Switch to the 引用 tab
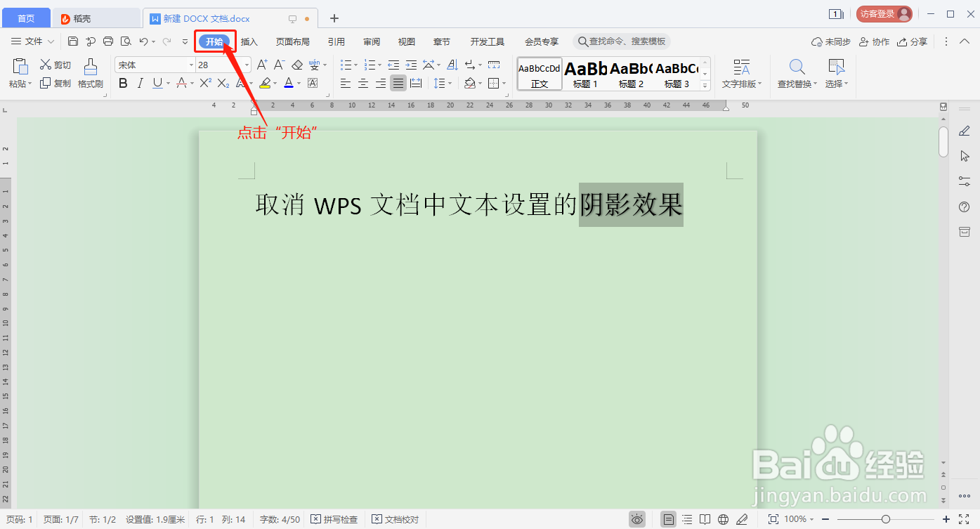 (337, 41)
